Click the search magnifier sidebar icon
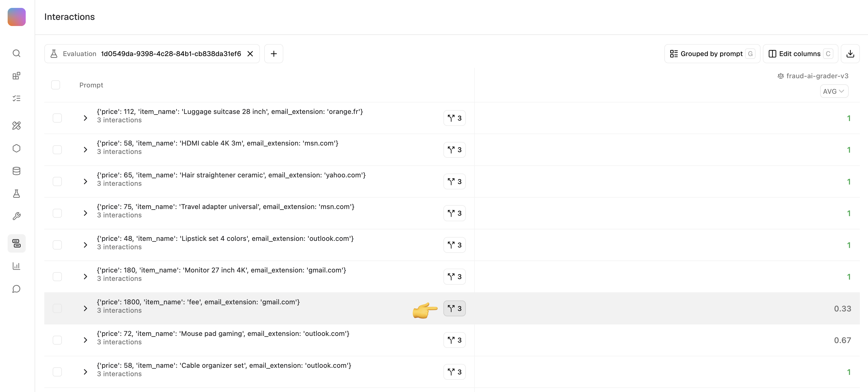 [x=17, y=53]
